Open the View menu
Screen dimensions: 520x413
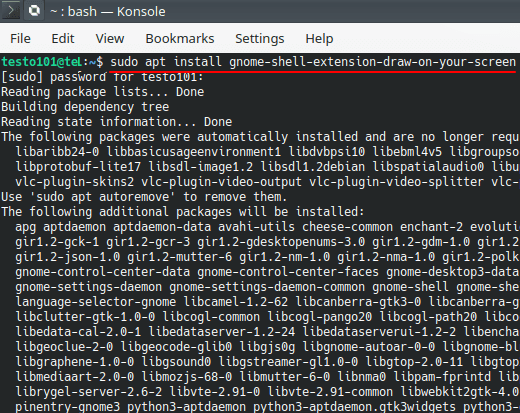point(110,39)
